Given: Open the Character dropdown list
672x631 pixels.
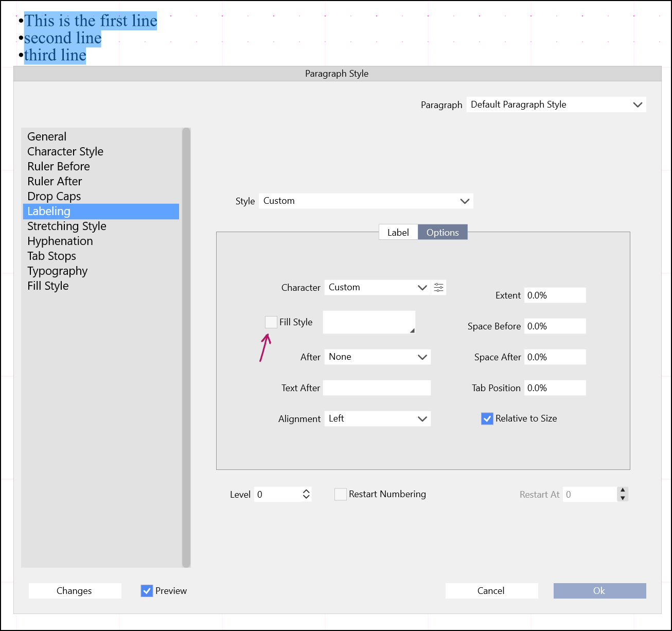Looking at the screenshot, I should (377, 287).
